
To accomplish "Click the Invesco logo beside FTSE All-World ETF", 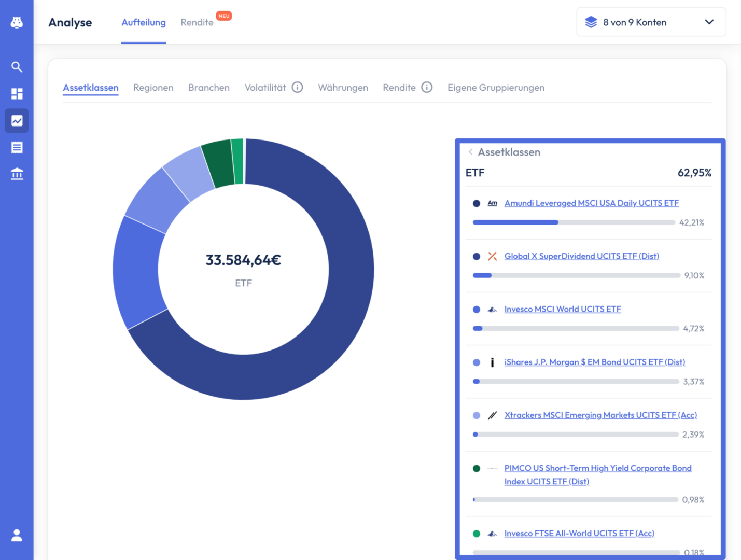I will [x=492, y=534].
